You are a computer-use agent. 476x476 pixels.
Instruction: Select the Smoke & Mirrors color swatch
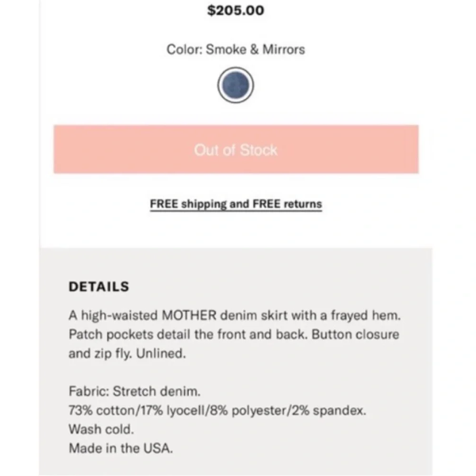(236, 85)
